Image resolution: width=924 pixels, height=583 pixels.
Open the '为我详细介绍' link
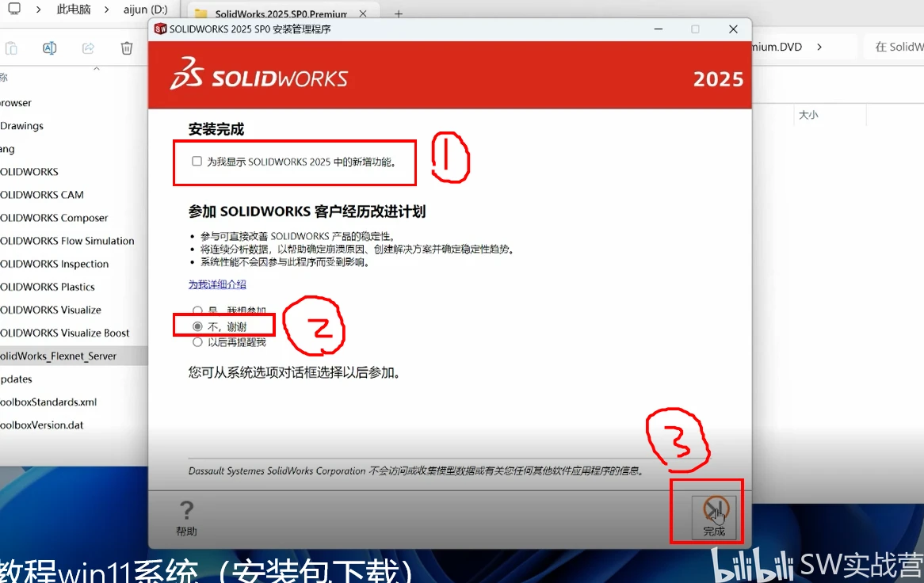[217, 284]
